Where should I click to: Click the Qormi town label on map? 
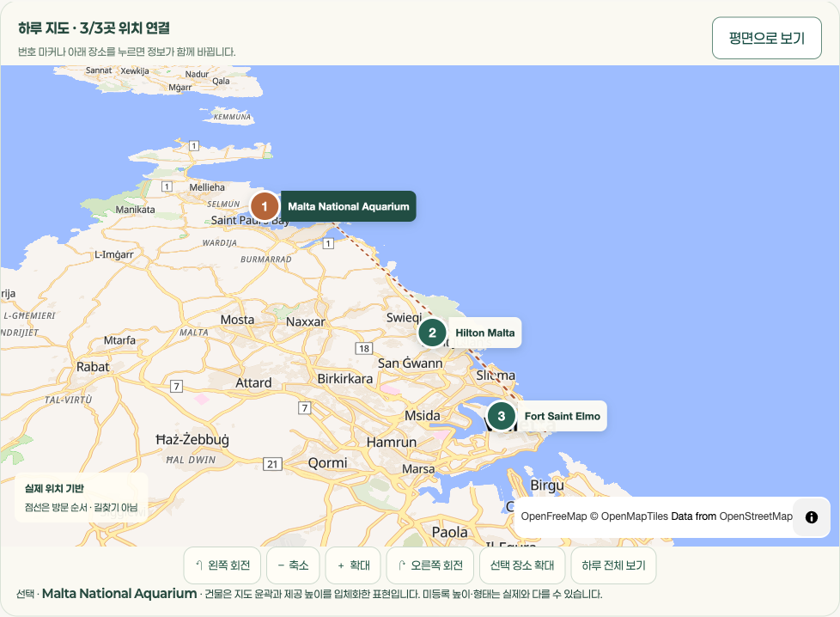pyautogui.click(x=327, y=463)
